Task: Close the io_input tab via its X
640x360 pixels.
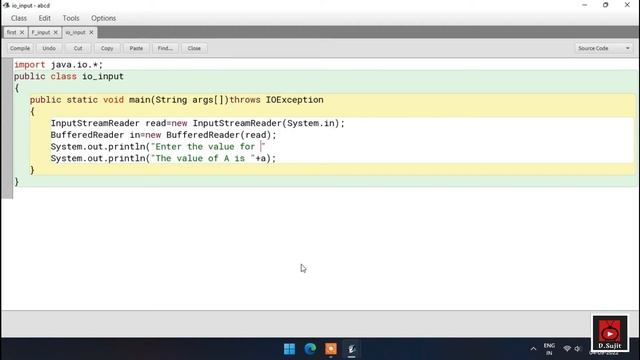Action: coord(91,32)
